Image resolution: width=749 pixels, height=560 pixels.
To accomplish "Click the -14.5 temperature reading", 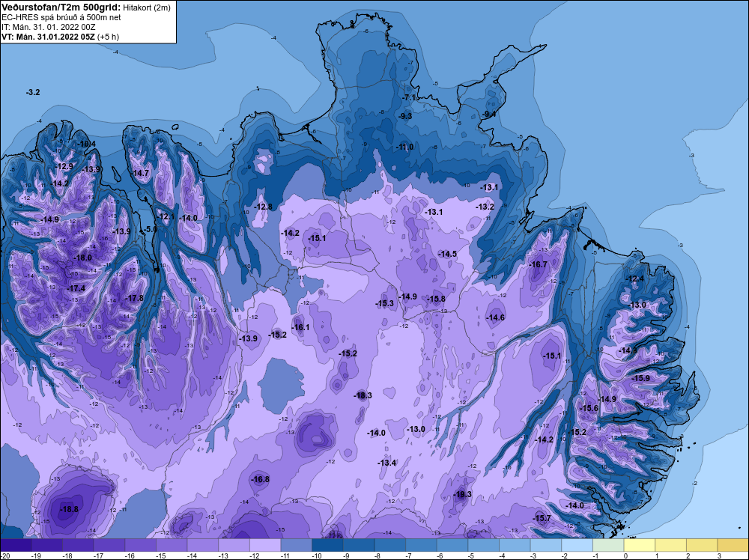I will [x=448, y=254].
